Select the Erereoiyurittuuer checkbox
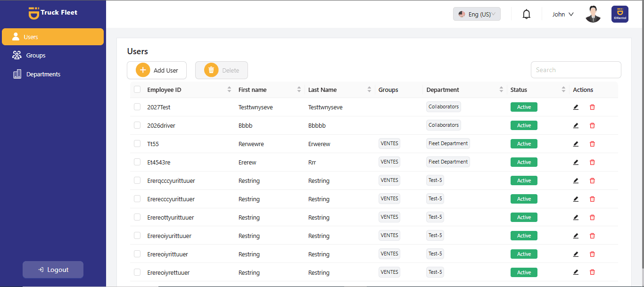644x287 pixels. (x=137, y=236)
